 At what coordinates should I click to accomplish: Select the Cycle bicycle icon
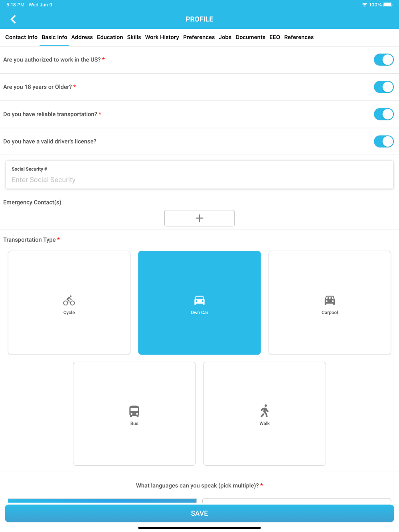[x=69, y=300]
